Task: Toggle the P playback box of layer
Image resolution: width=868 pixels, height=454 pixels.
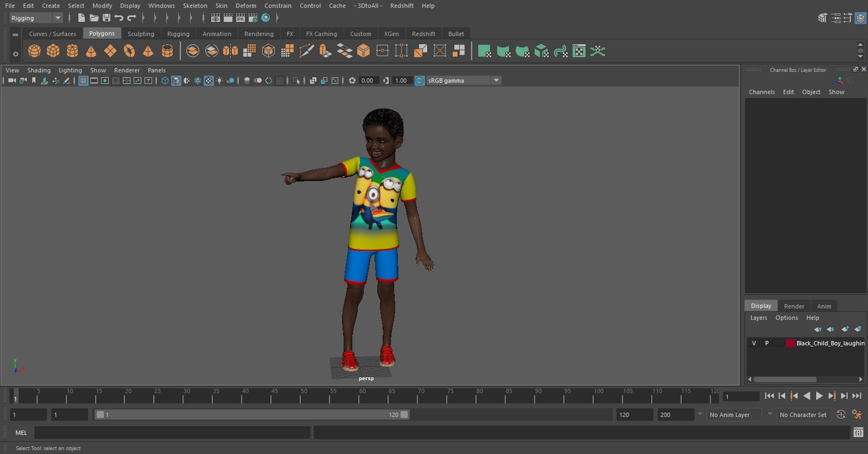Action: (767, 343)
